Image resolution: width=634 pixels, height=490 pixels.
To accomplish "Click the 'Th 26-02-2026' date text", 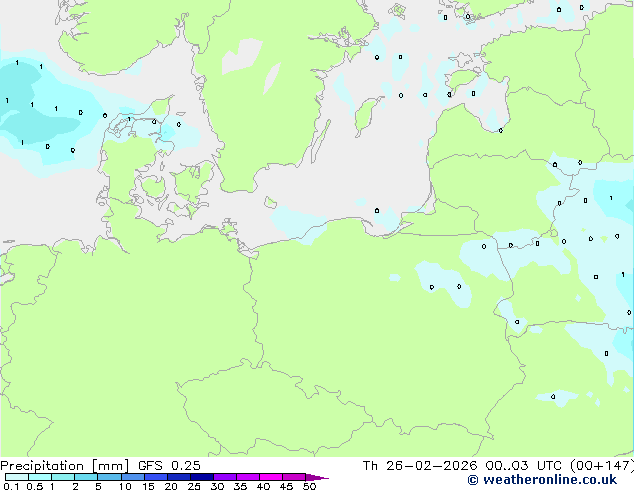I will click(x=420, y=466).
